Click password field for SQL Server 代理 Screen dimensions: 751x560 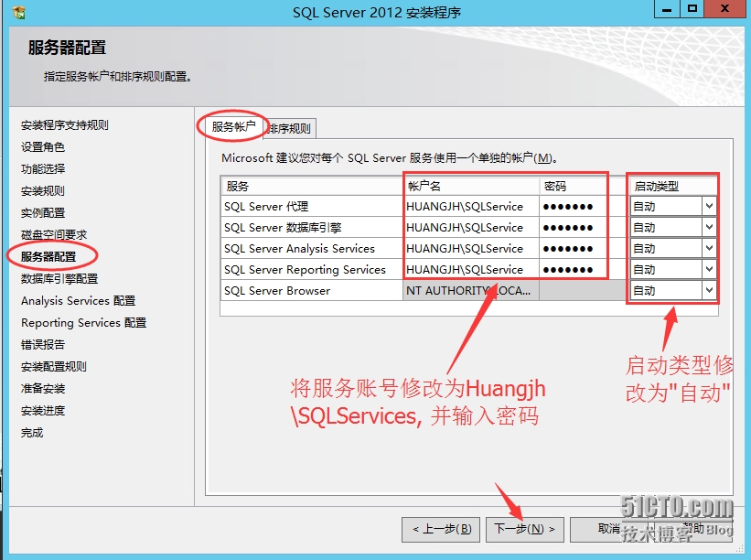(583, 207)
